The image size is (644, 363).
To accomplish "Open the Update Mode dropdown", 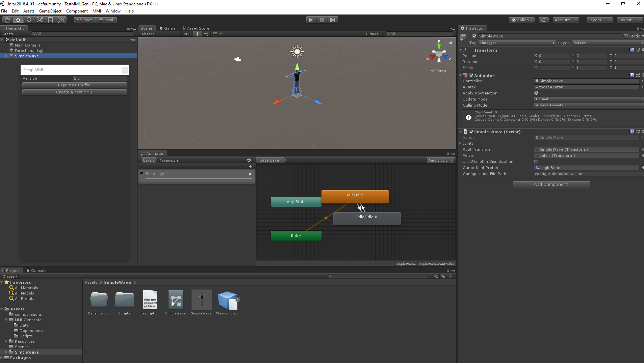I will (x=589, y=99).
